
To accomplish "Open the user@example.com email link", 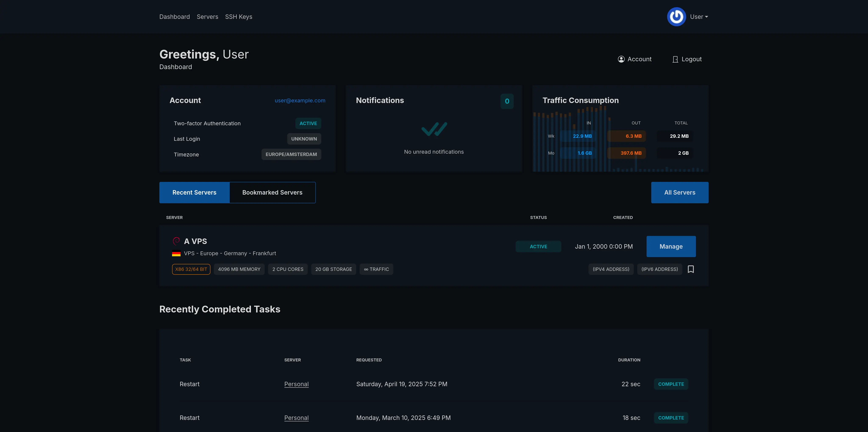I will click(300, 100).
